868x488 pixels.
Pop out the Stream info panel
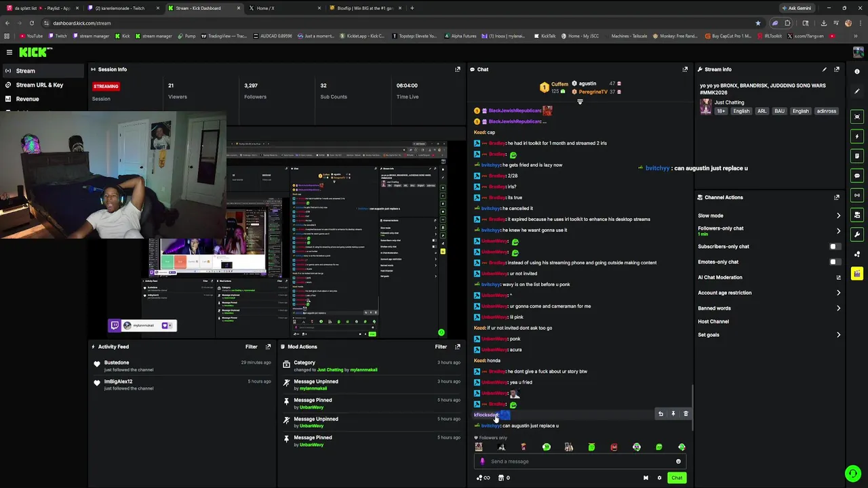pos(837,69)
